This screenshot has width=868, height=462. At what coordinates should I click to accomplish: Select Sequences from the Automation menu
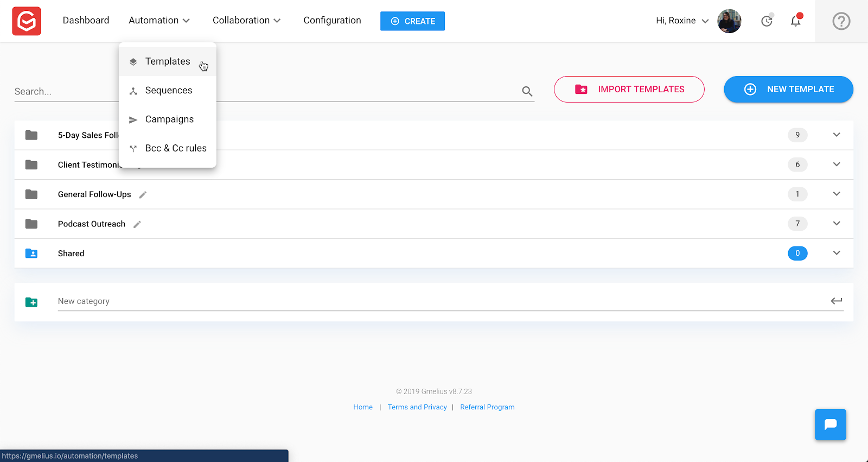point(168,90)
